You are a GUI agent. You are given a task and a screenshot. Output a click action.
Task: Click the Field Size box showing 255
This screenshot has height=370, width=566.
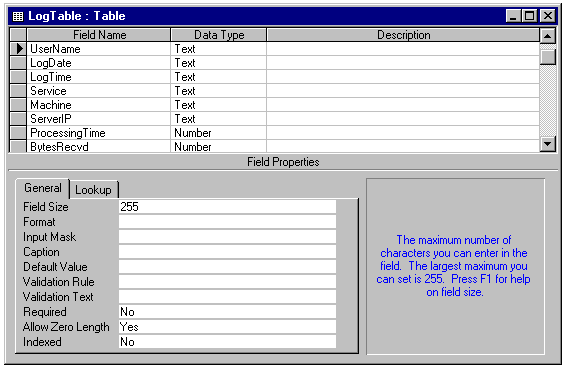click(227, 207)
